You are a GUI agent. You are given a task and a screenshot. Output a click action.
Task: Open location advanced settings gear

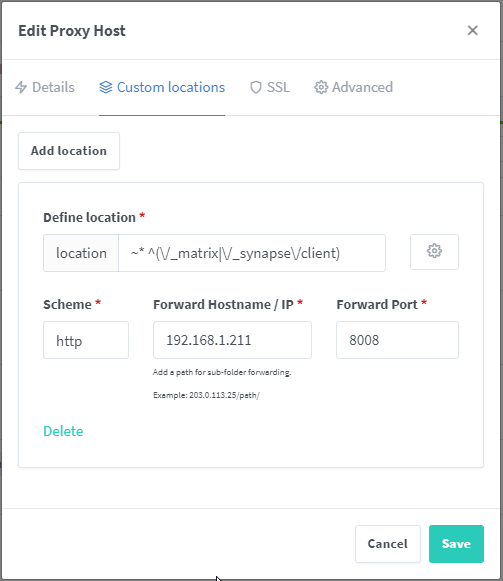(x=434, y=252)
